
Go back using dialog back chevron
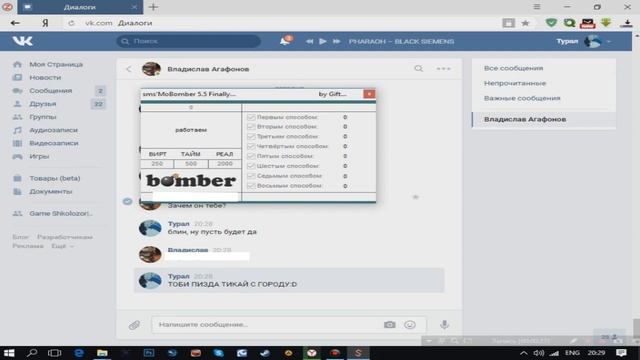tap(129, 69)
